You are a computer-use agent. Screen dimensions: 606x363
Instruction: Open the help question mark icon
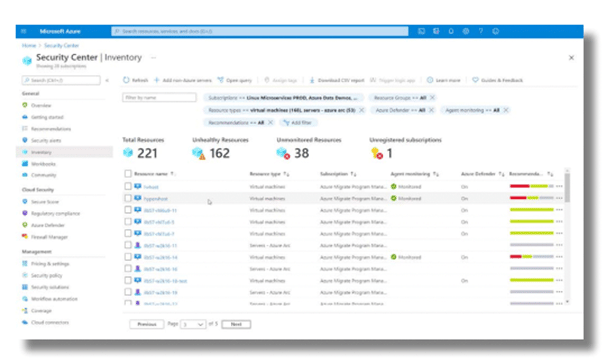[x=481, y=31]
